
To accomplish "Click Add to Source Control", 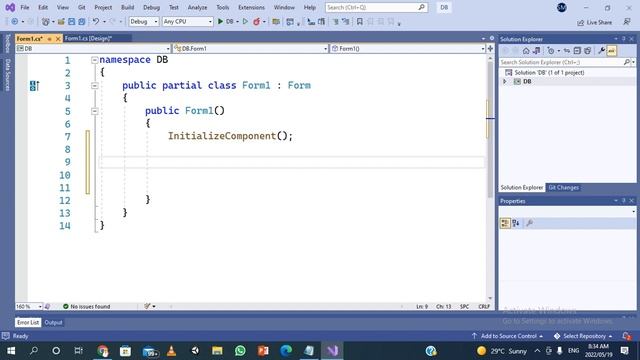I will (507, 336).
